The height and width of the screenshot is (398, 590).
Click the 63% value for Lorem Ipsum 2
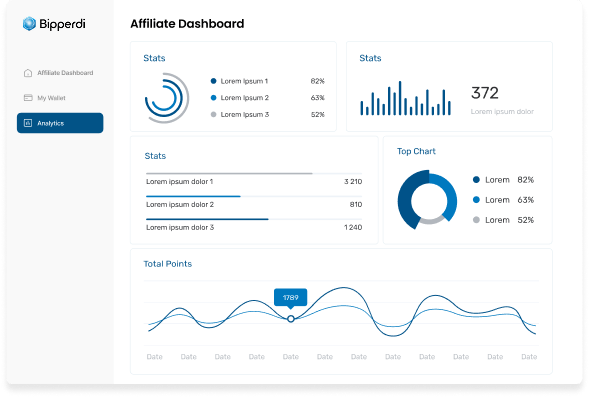pos(318,98)
